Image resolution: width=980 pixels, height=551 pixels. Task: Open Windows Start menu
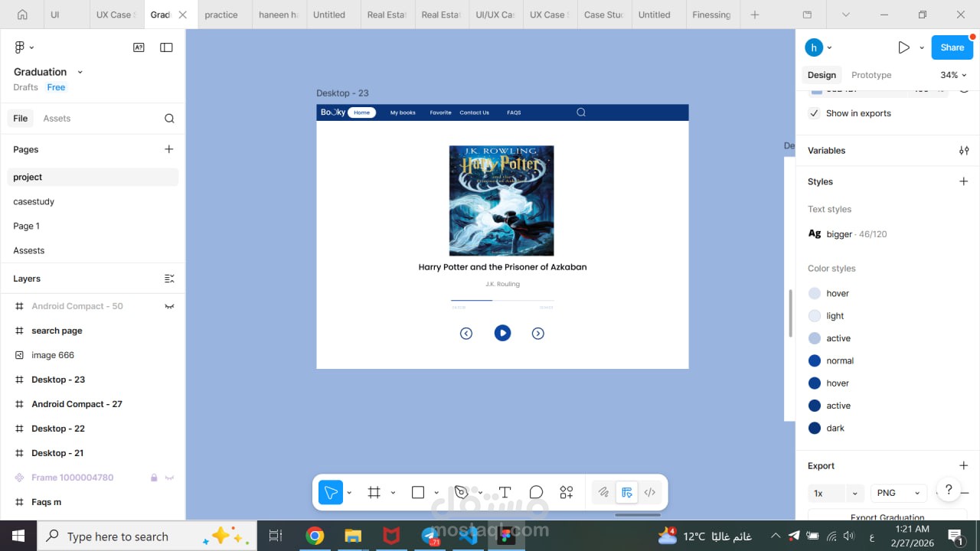pyautogui.click(x=18, y=536)
